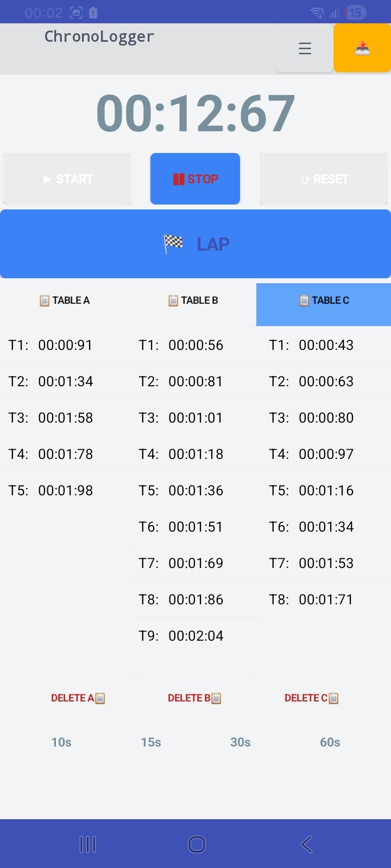Open the hamburger menu
Viewport: 391px width, 868px height.
click(x=305, y=49)
